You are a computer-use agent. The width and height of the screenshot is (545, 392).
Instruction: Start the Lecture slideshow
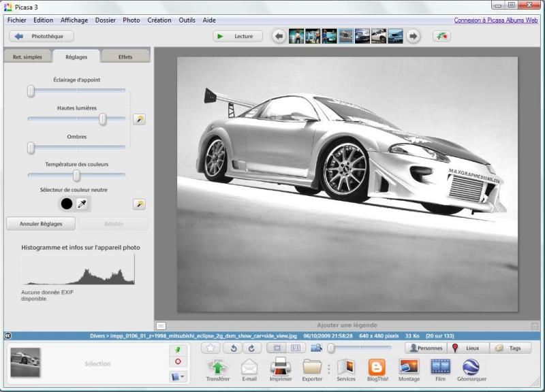(238, 36)
